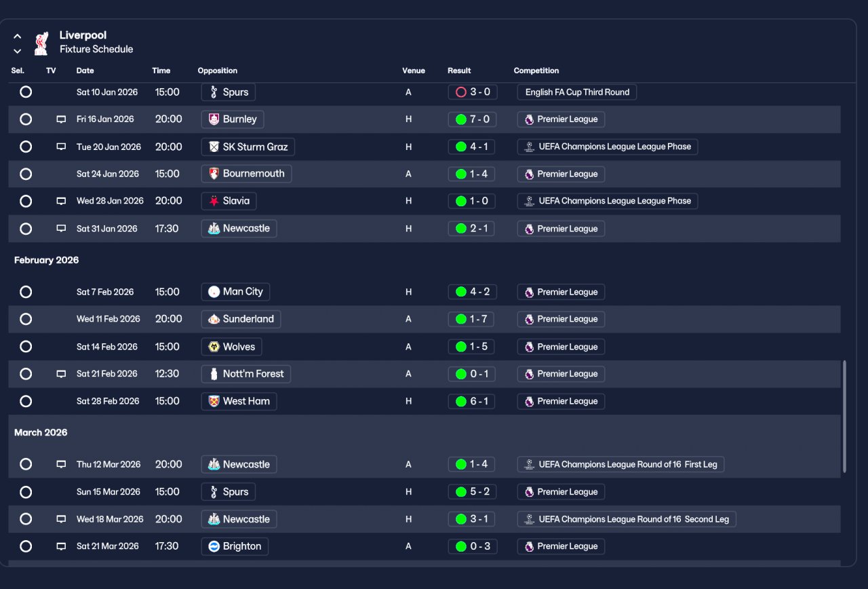Click the up chevron beside Liverpool

(x=18, y=37)
